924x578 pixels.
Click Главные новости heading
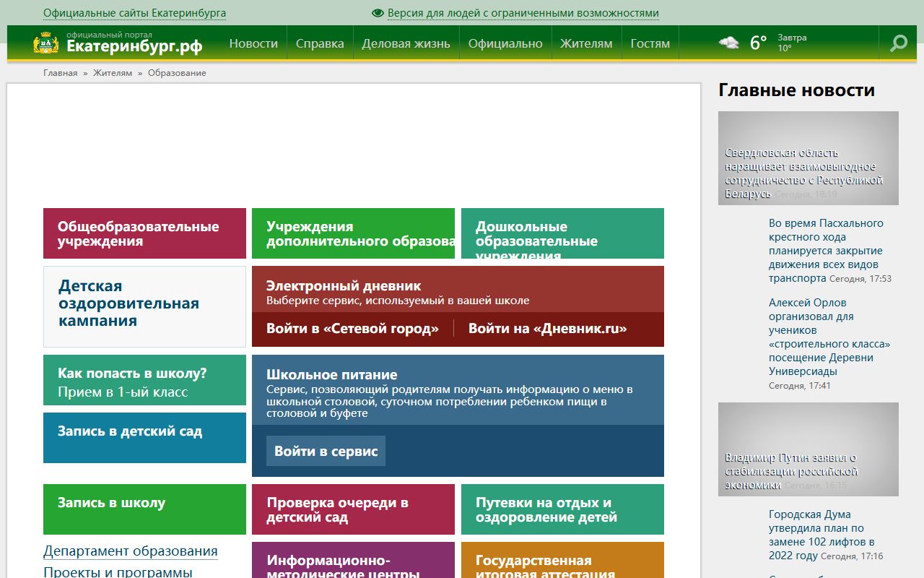[x=797, y=90]
